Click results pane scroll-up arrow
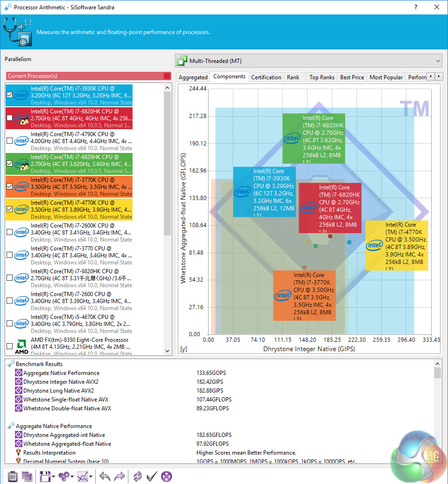The width and height of the screenshot is (448, 484). pyautogui.click(x=437, y=363)
